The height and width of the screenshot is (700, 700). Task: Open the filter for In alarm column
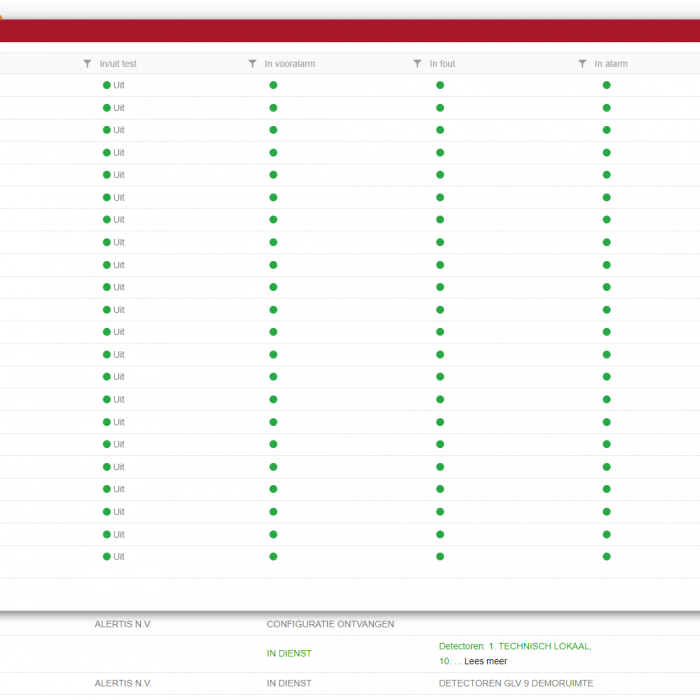pos(582,64)
